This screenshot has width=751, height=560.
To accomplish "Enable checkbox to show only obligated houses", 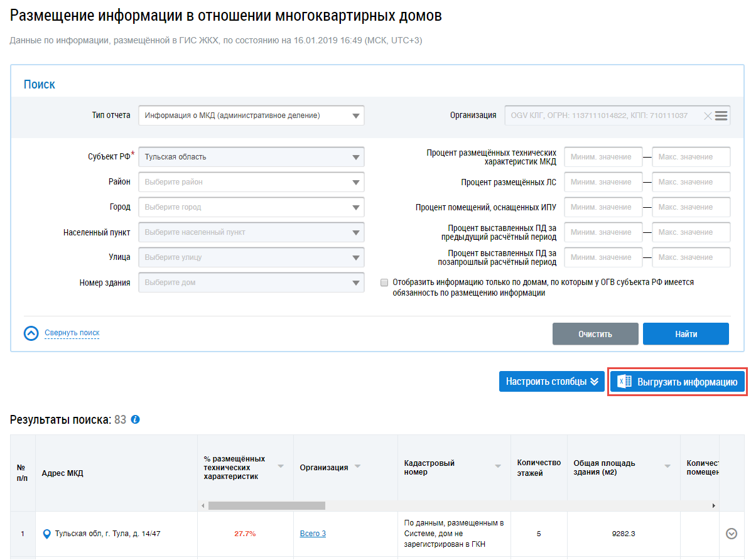I will tap(384, 283).
